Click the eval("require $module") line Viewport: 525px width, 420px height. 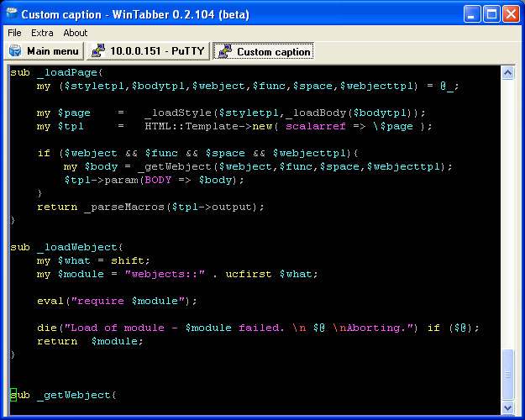117,301
